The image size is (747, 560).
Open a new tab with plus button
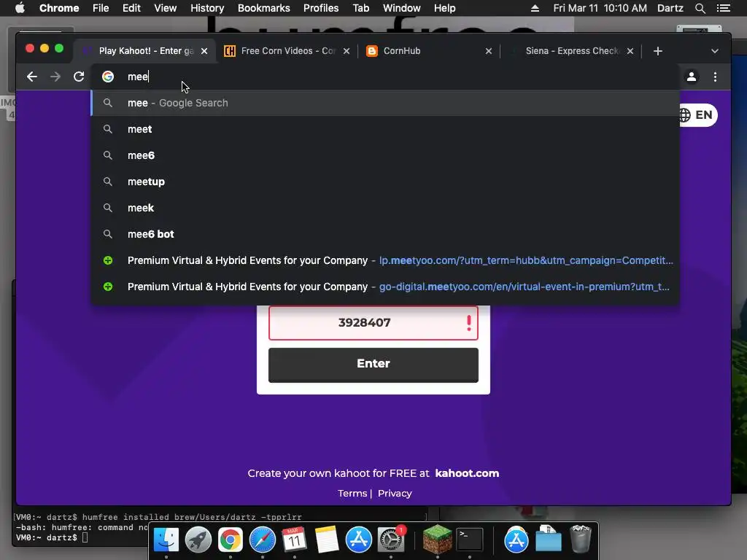click(658, 51)
